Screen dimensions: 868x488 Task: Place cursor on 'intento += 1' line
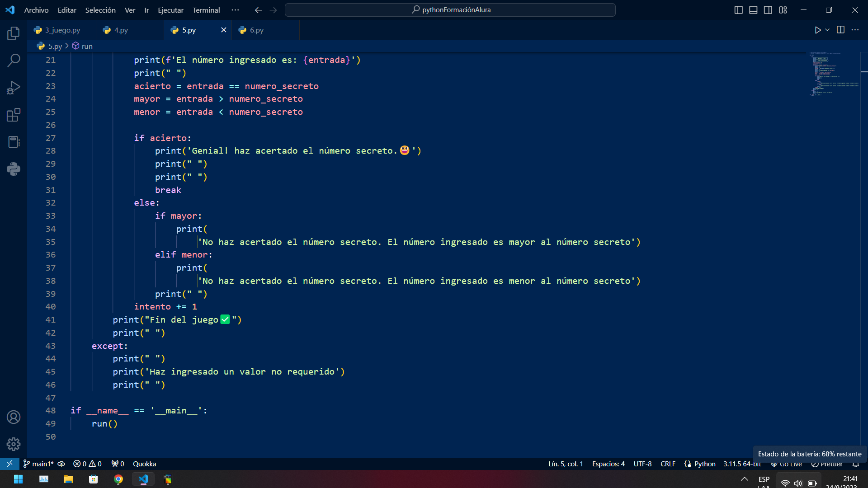pos(165,307)
